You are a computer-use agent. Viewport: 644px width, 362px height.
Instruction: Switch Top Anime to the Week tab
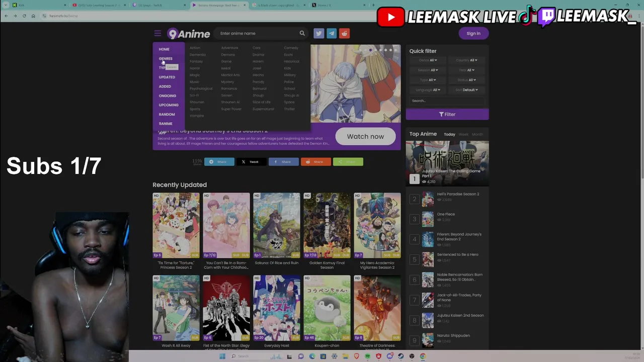(x=463, y=135)
